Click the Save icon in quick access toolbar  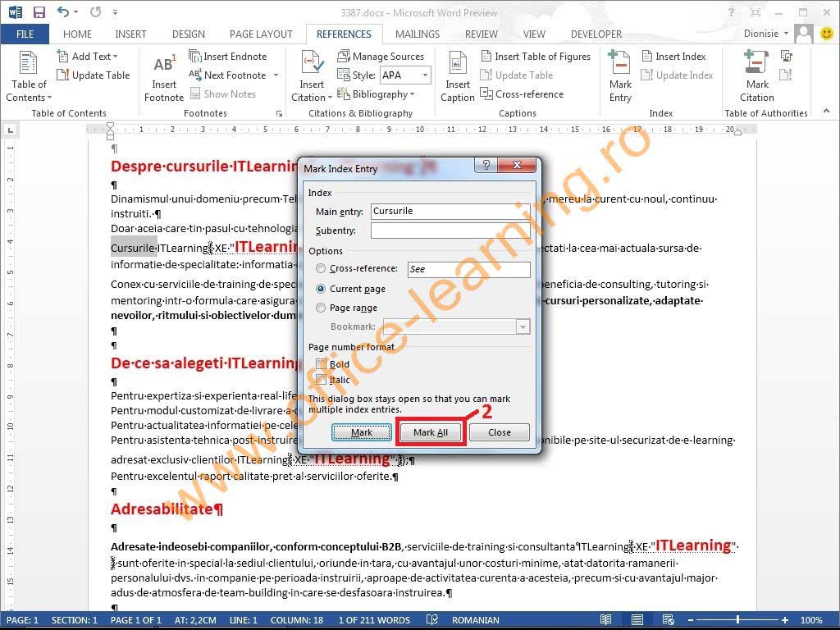coord(39,11)
